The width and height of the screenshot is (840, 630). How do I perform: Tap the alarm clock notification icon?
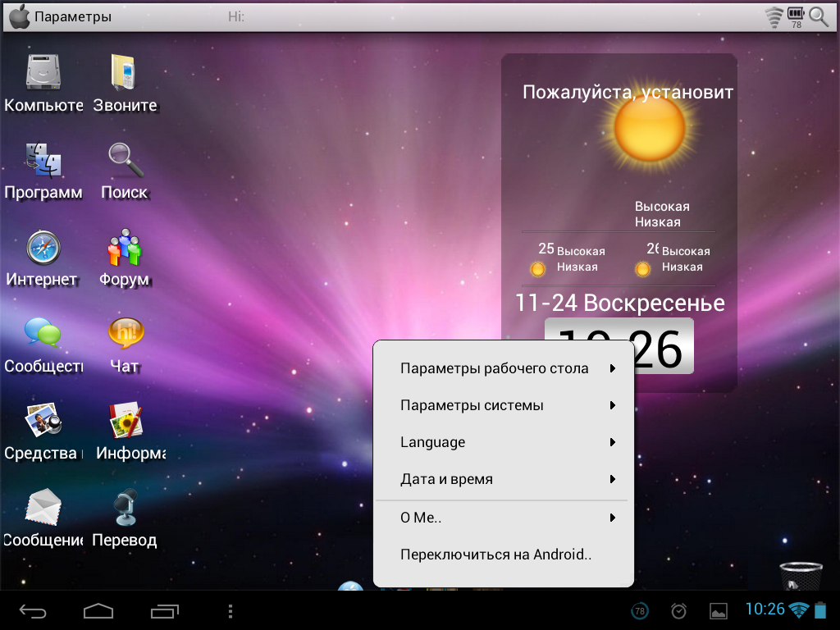pyautogui.click(x=678, y=610)
